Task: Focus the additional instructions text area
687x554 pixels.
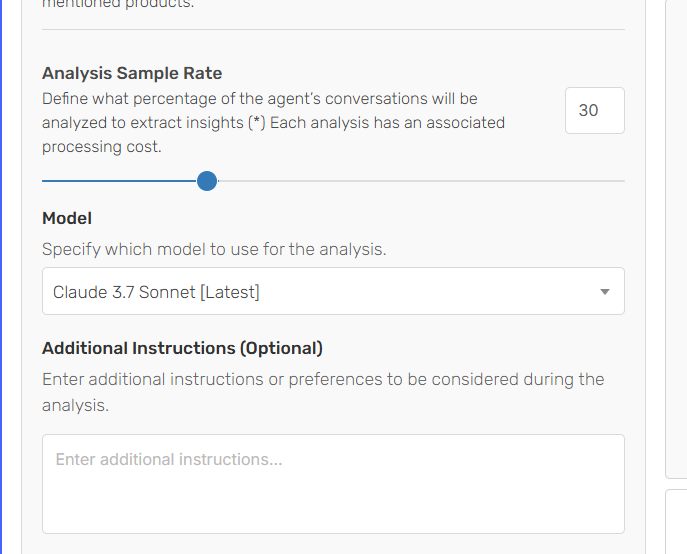Action: pos(333,484)
